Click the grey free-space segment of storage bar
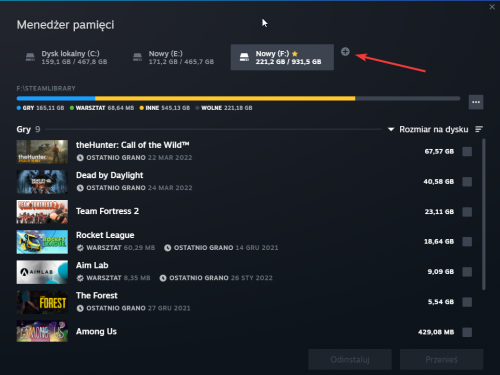 [408, 99]
